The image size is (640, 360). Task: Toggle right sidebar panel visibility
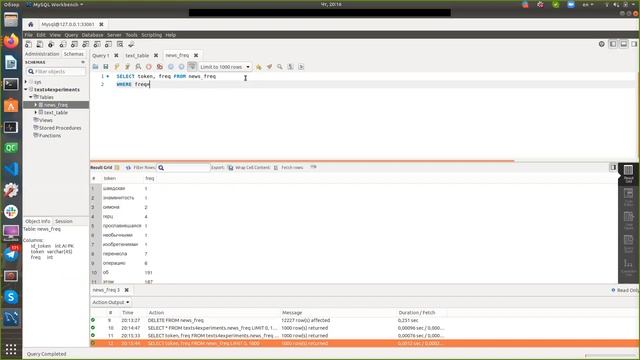coord(634,44)
